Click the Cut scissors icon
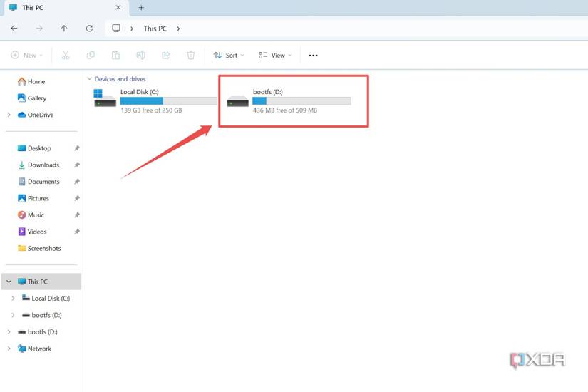588x392 pixels. point(66,56)
